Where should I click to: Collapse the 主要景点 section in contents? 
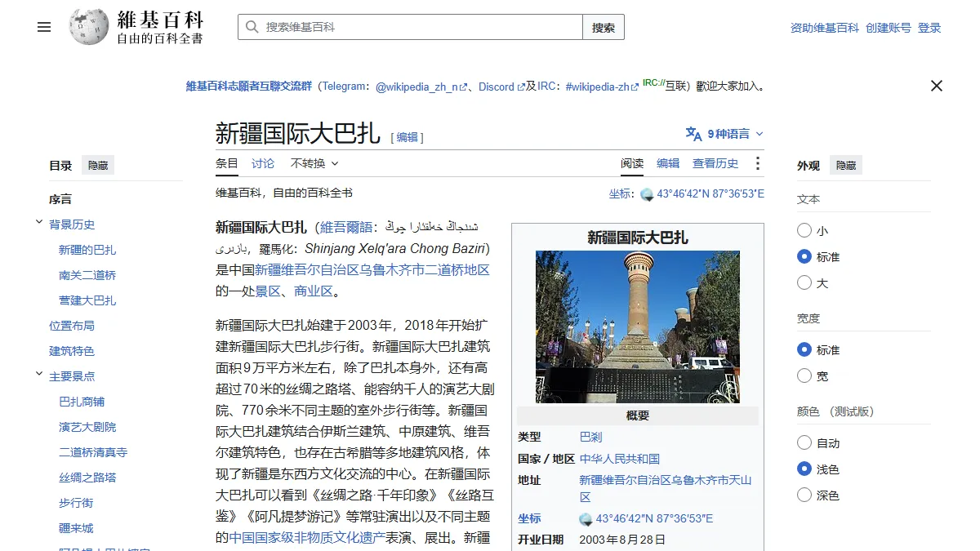click(x=38, y=374)
